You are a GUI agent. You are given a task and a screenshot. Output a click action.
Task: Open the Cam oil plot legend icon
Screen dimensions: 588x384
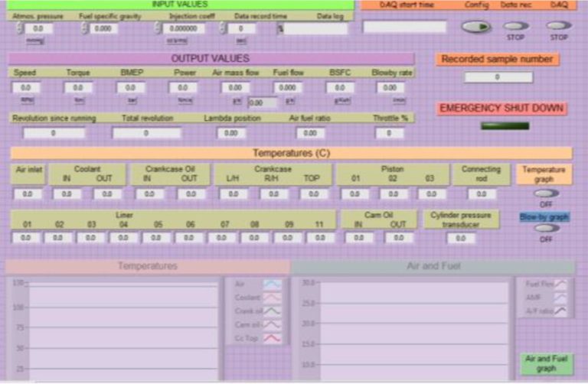coord(272,325)
